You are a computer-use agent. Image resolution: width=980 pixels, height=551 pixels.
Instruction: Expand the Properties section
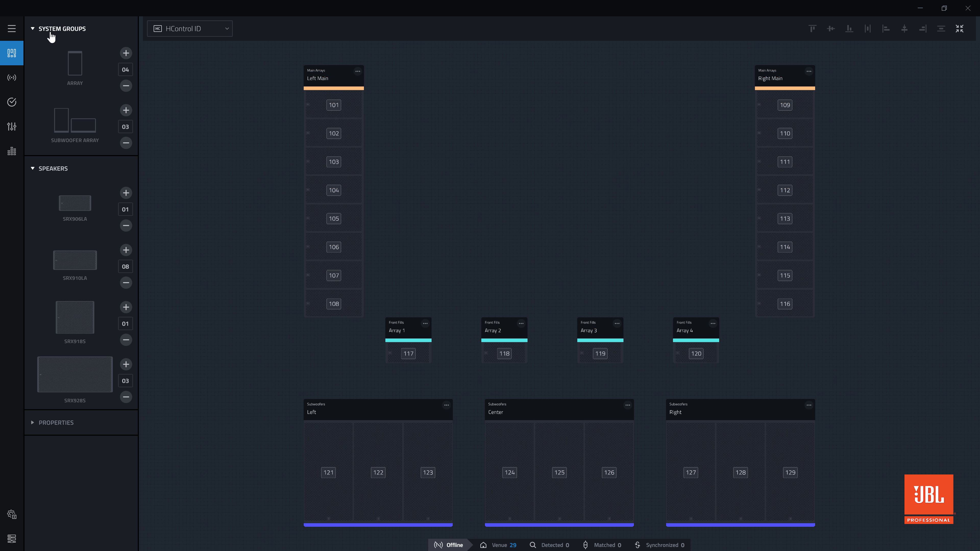(33, 422)
